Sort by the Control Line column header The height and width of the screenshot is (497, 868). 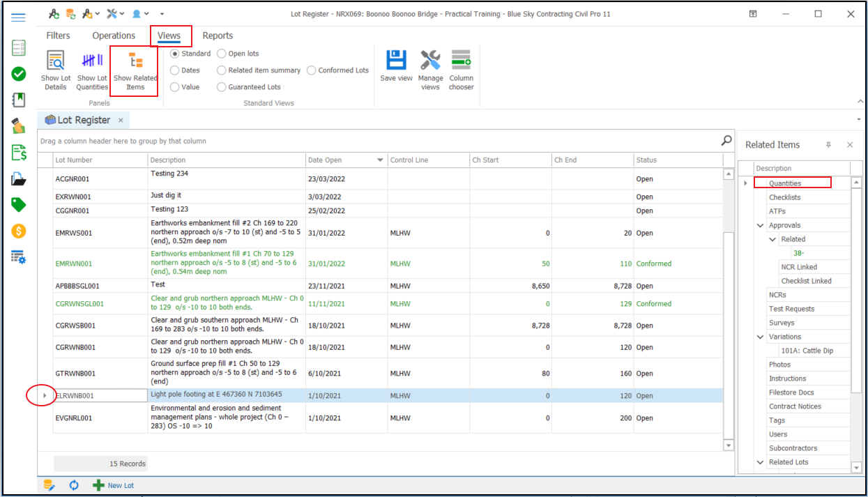(x=428, y=160)
